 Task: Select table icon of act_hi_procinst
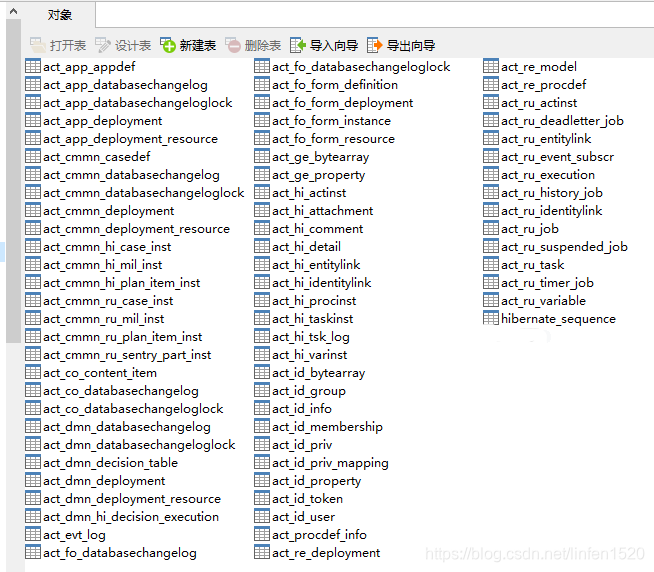pos(262,300)
